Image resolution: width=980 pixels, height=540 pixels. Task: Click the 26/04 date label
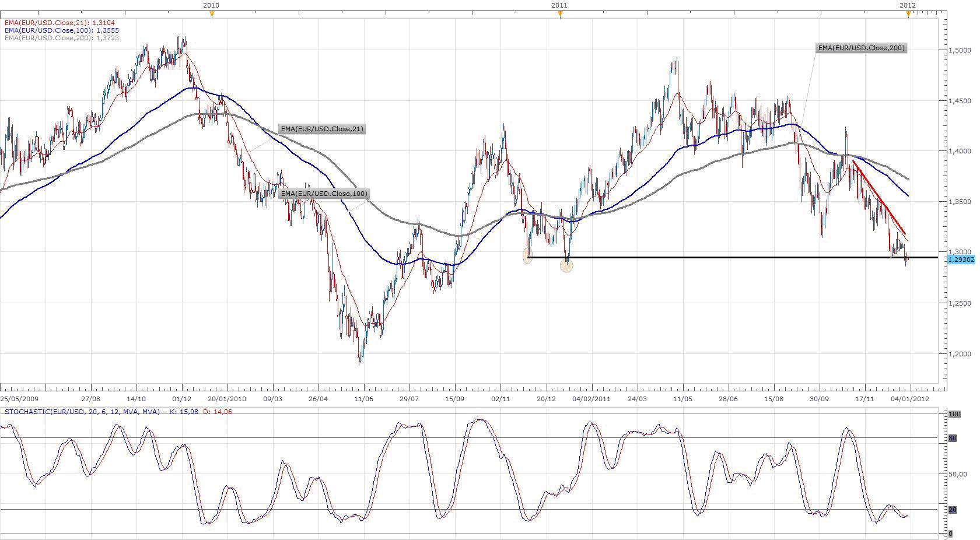(x=318, y=399)
